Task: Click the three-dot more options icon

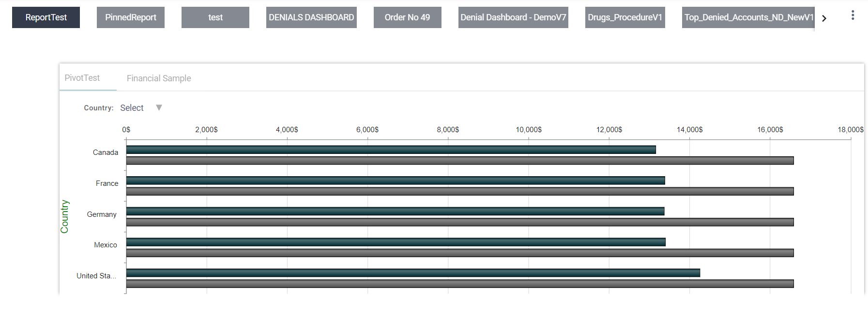Action: (853, 15)
